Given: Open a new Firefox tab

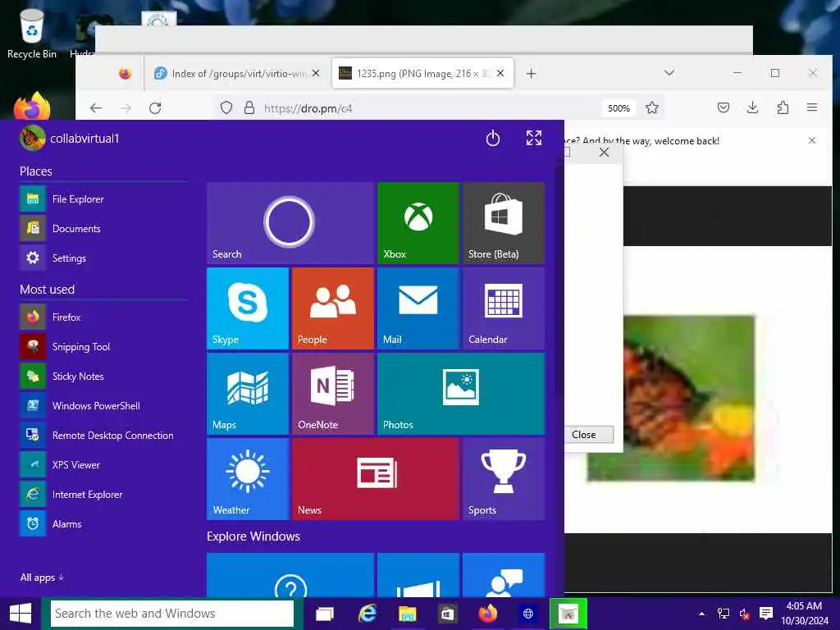Looking at the screenshot, I should point(531,73).
